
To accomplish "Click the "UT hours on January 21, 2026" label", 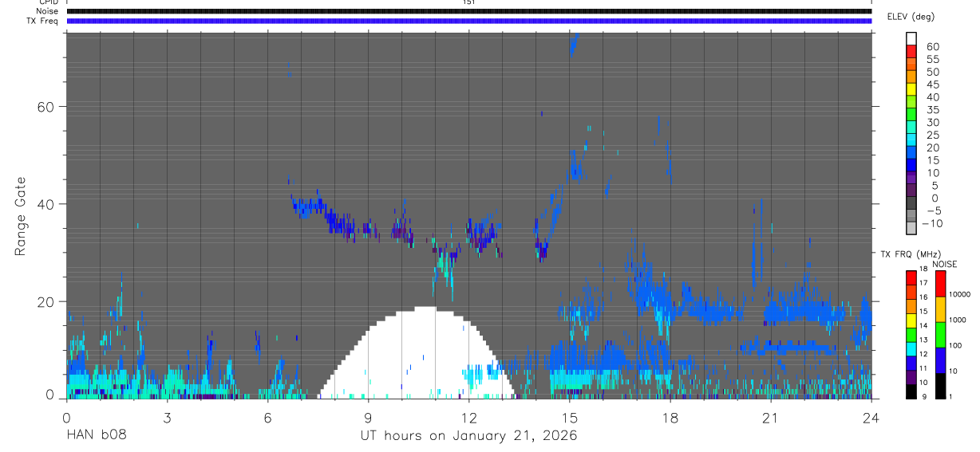I will point(468,435).
